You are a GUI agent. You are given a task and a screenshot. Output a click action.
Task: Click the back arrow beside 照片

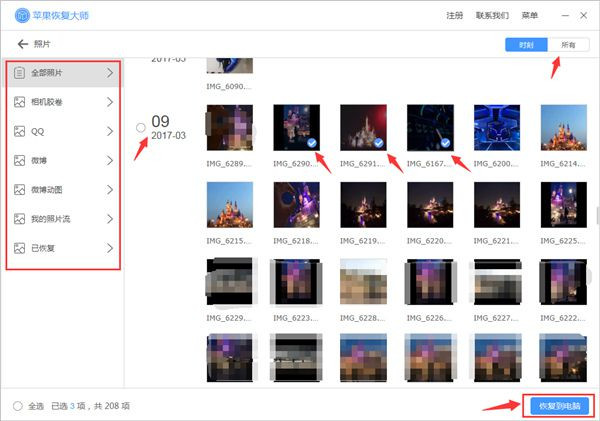(x=22, y=45)
